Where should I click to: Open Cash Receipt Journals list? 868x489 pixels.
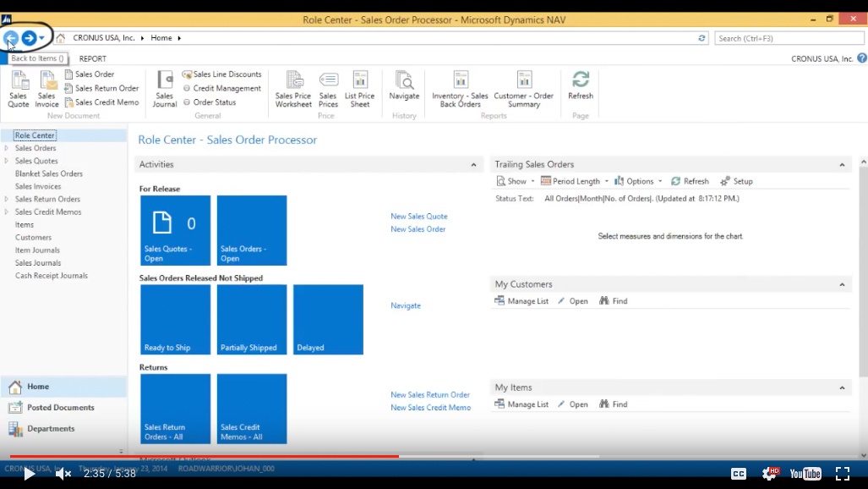pyautogui.click(x=52, y=276)
